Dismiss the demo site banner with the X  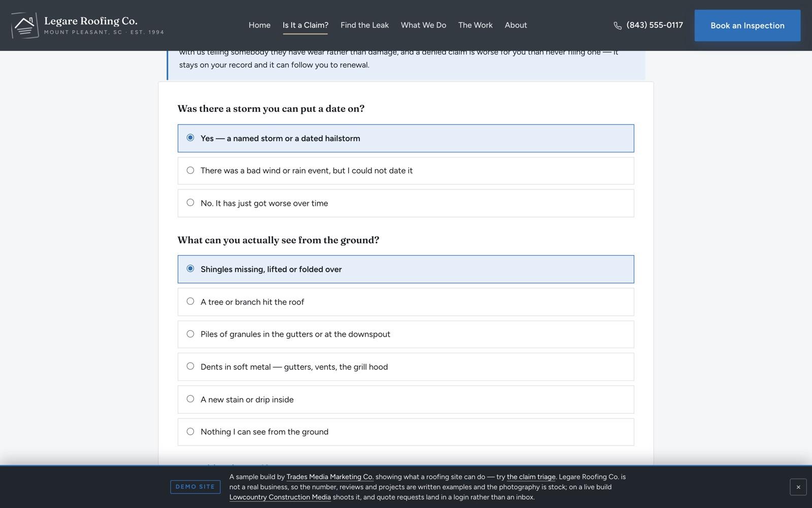(798, 487)
